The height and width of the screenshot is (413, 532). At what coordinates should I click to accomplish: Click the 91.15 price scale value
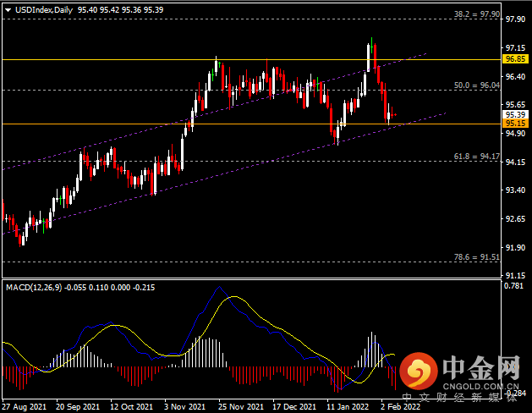(x=515, y=276)
